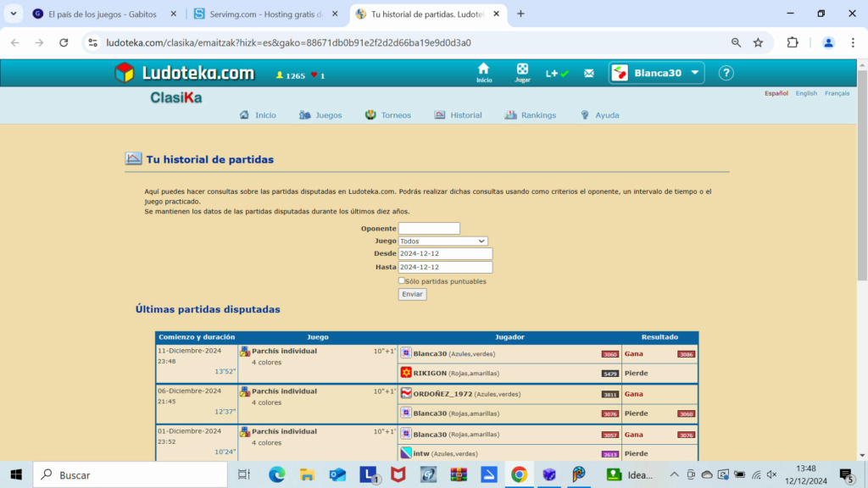Click the round help question mark icon

[x=726, y=73]
